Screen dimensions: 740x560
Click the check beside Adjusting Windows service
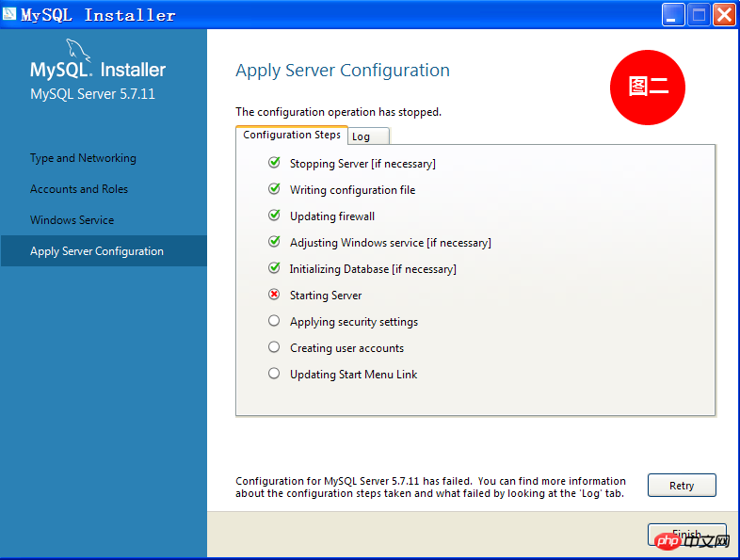274,242
